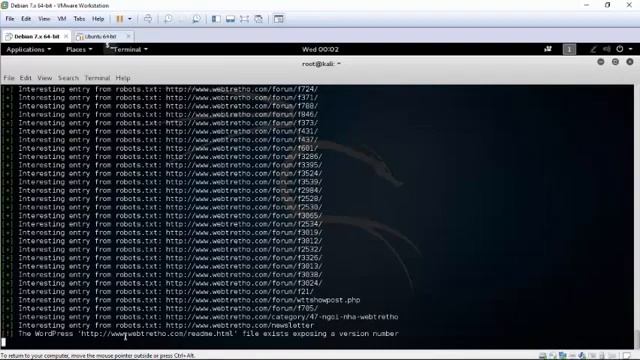Click the VMware Workstation app icon in title bar
The width and height of the screenshot is (640, 360).
(4, 5)
